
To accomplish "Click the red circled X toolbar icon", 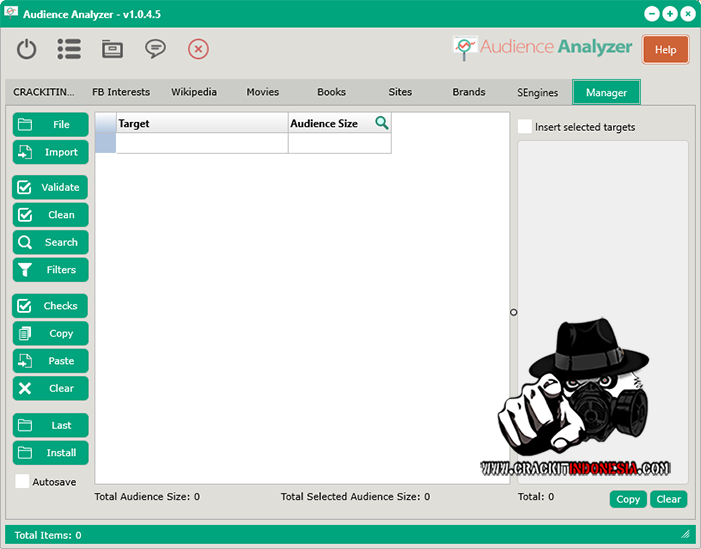I will point(198,49).
